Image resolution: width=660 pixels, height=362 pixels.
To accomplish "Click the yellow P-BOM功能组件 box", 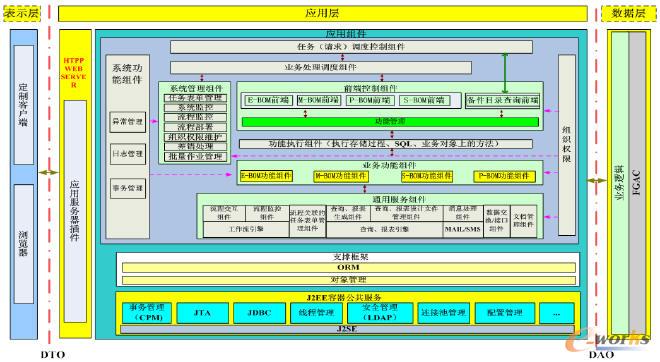I will (x=504, y=176).
